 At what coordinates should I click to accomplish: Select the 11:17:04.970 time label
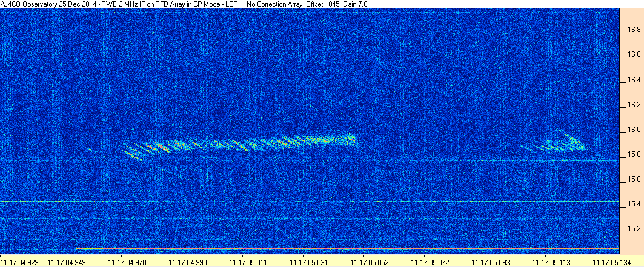[x=127, y=262]
